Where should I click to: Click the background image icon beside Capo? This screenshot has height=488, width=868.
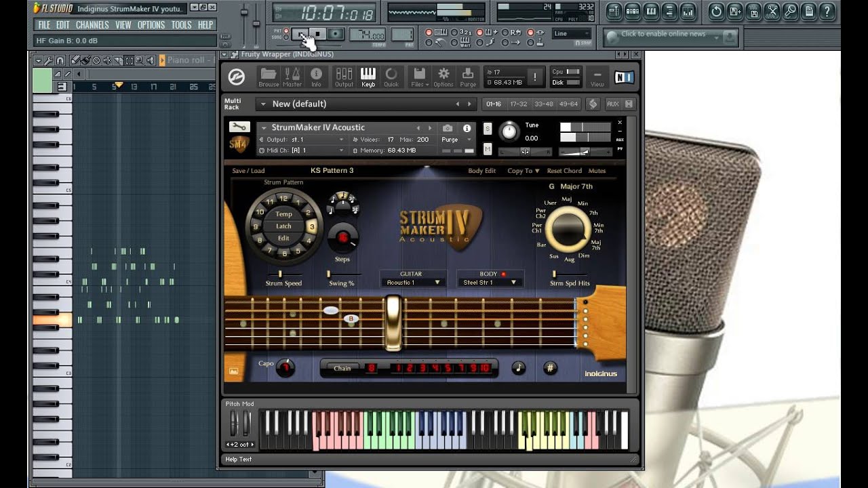click(234, 371)
